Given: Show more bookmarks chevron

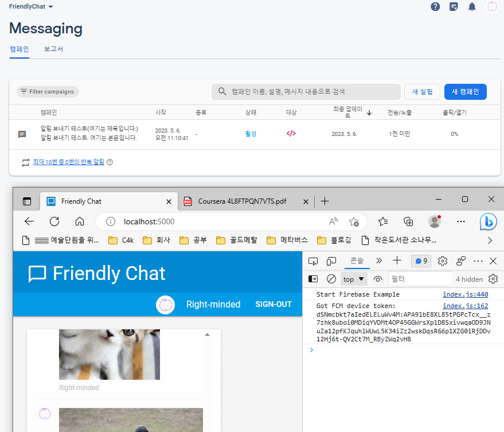Looking at the screenshot, I should 490,240.
